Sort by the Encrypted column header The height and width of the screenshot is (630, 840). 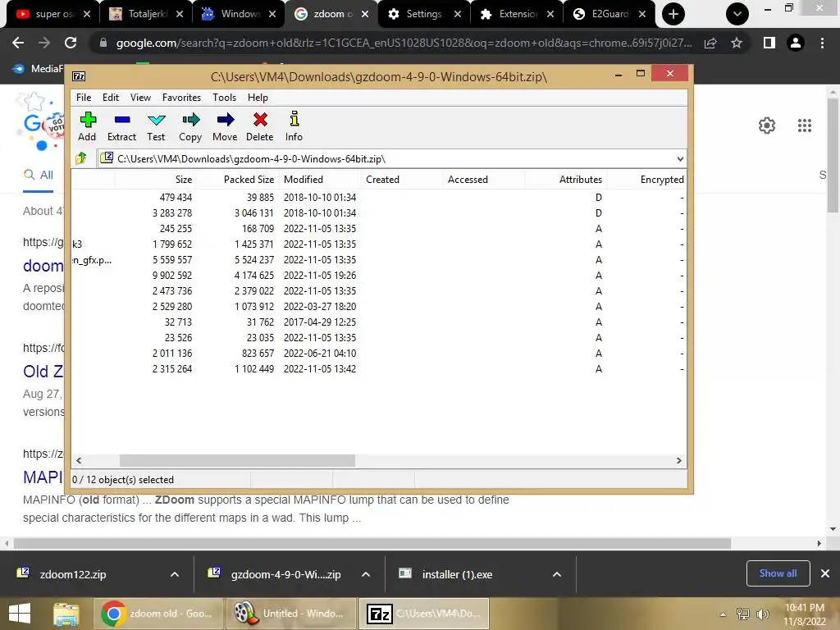click(x=646, y=180)
